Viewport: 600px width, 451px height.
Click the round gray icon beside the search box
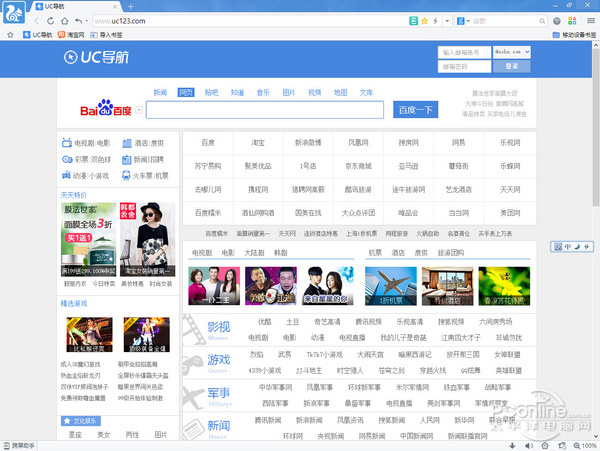coord(557,21)
